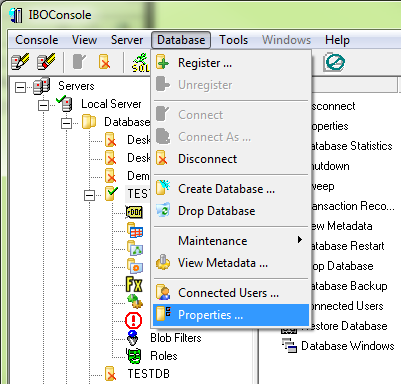Viewport: 401px width, 384px height.
Task: Click the first server register toolbar icon
Action: [20, 62]
